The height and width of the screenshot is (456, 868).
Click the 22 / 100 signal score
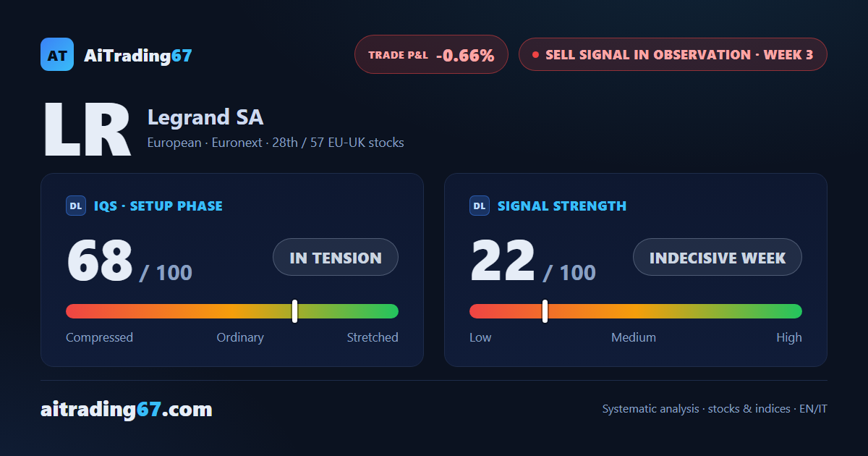point(533,261)
